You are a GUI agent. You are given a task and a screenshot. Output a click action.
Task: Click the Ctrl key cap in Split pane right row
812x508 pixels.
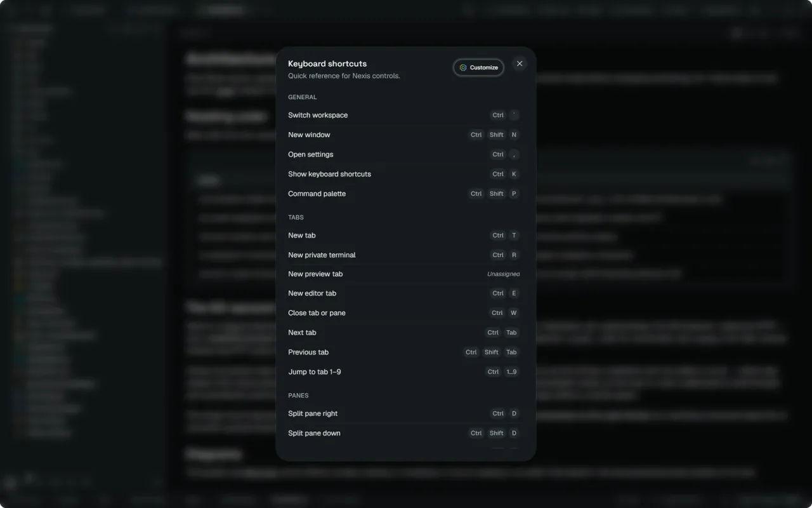click(x=498, y=413)
